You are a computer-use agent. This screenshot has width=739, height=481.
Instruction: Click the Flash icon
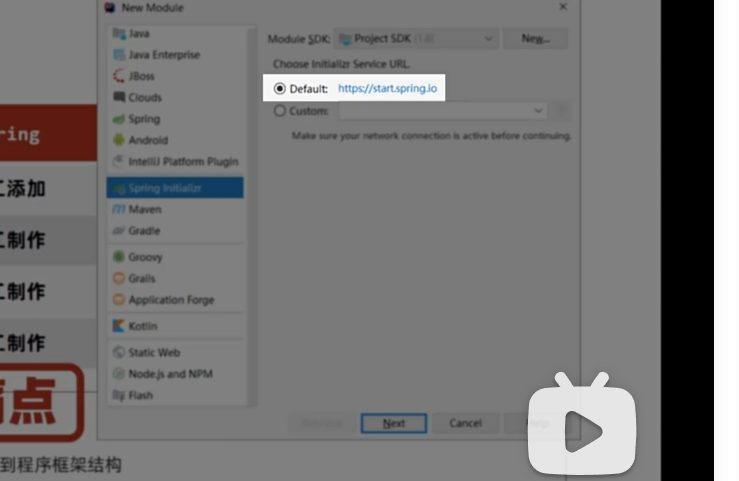coord(119,395)
